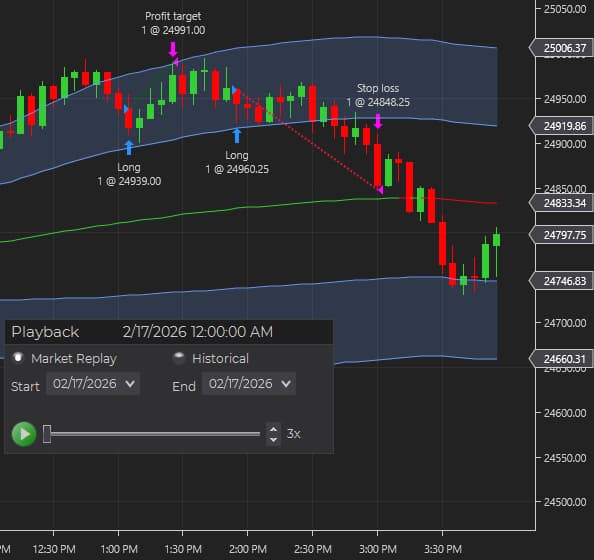Click the 3:00 PM time axis label
Screen dimensions: 594x560
[x=378, y=549]
